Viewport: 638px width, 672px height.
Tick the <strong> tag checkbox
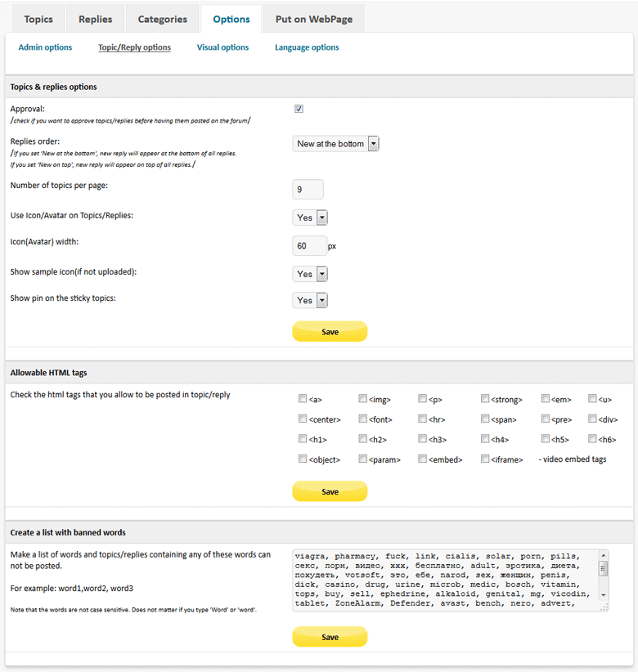[x=485, y=399]
